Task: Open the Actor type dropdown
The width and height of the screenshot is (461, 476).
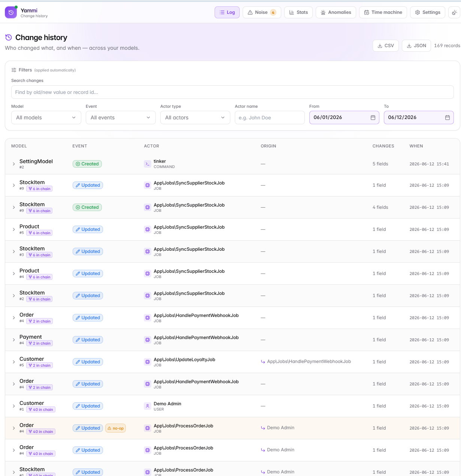Action: (195, 118)
